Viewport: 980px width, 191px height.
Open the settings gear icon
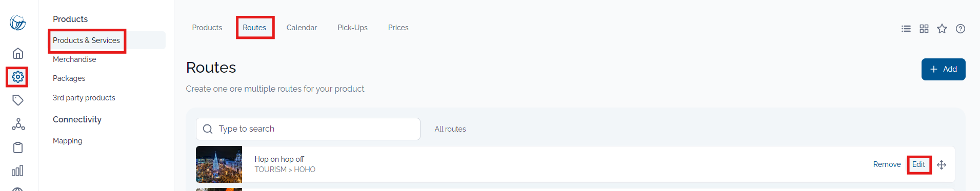18,77
